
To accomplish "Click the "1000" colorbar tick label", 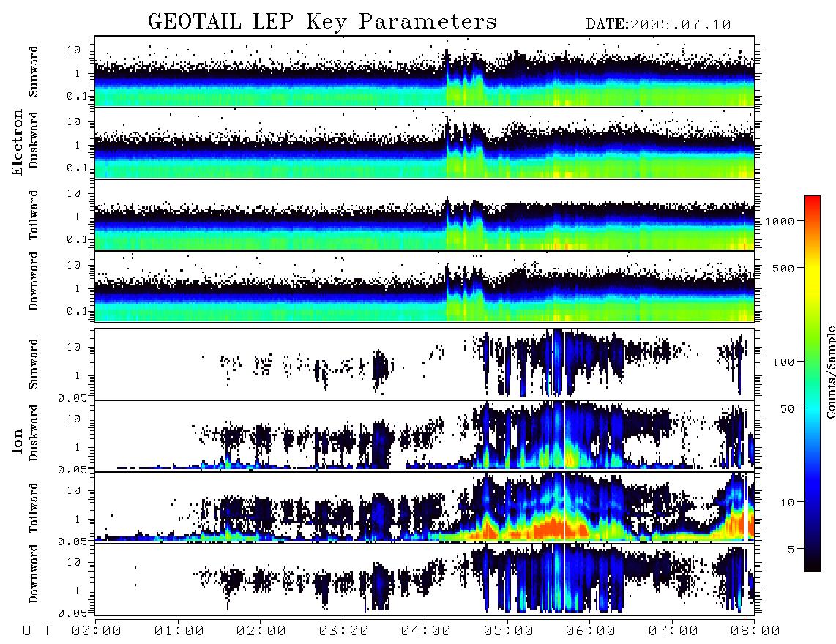I will point(780,221).
